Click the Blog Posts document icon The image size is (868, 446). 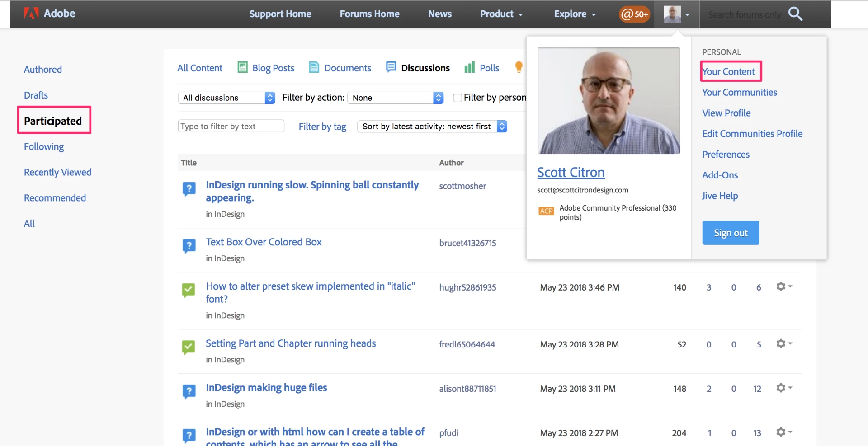pos(243,67)
